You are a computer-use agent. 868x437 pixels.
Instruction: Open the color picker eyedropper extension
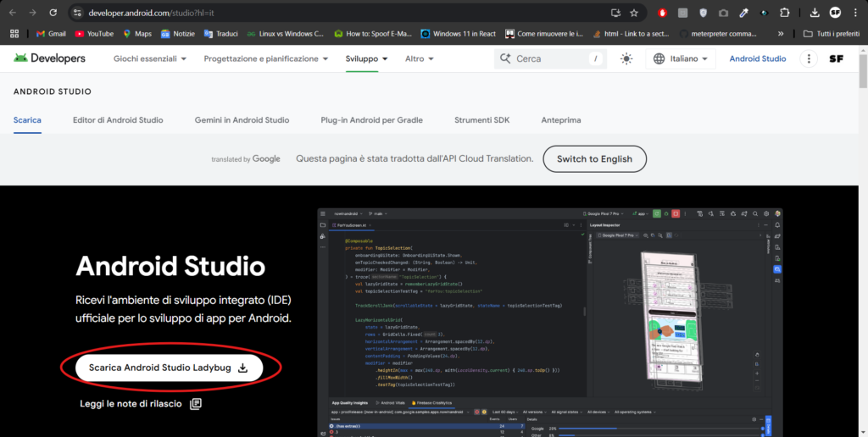click(744, 13)
